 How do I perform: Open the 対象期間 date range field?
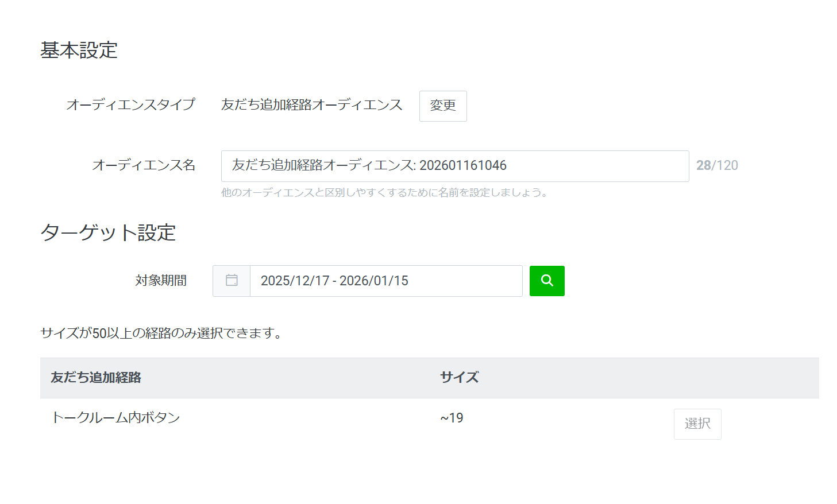tap(385, 281)
